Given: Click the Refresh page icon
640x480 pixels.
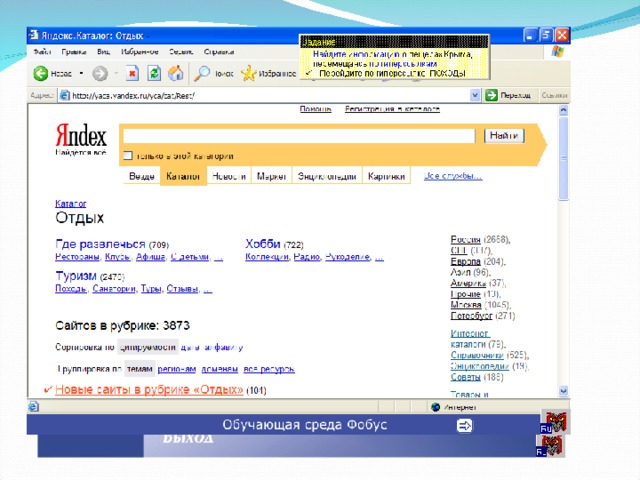Looking at the screenshot, I should pos(154,73).
